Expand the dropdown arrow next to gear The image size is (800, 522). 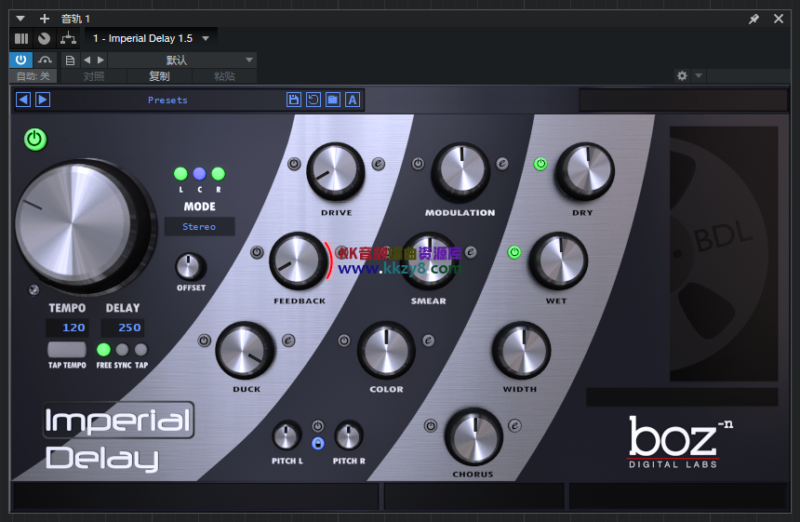pos(698,76)
